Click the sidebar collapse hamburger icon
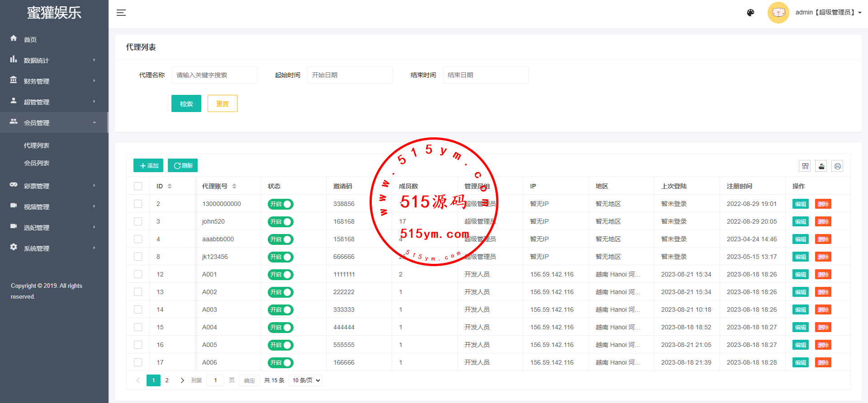 pos(121,13)
